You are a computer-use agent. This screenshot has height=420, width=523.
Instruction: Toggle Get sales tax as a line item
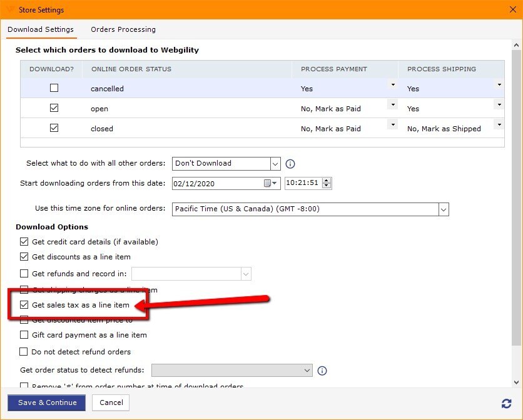point(24,305)
